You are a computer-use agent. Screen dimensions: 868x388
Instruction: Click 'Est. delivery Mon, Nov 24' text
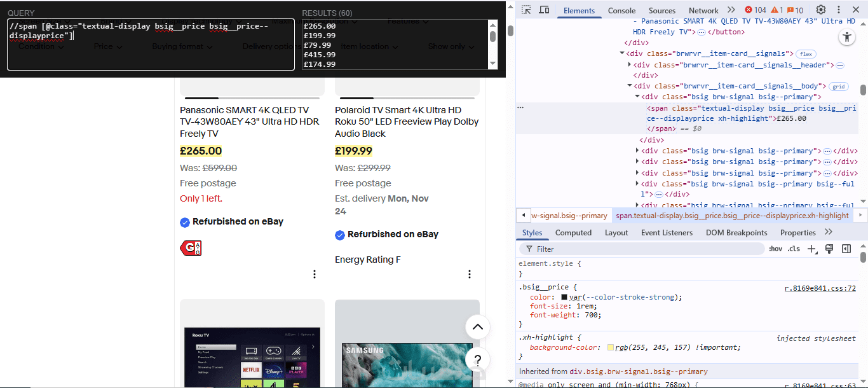(382, 205)
